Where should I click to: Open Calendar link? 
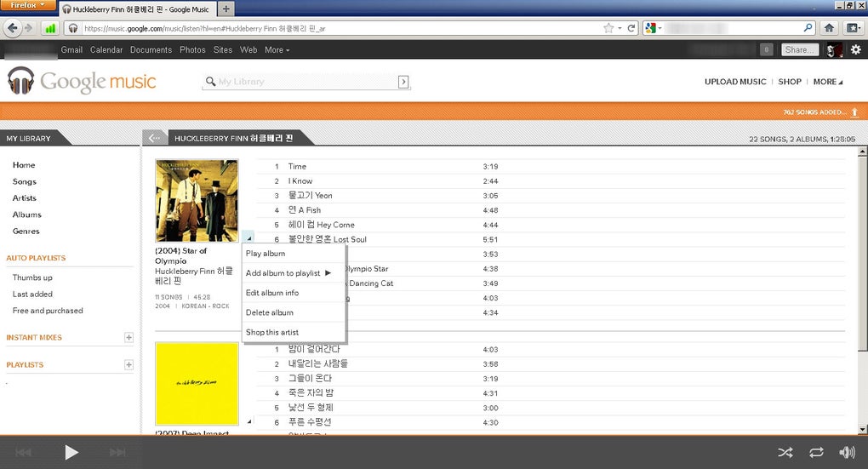pyautogui.click(x=106, y=50)
